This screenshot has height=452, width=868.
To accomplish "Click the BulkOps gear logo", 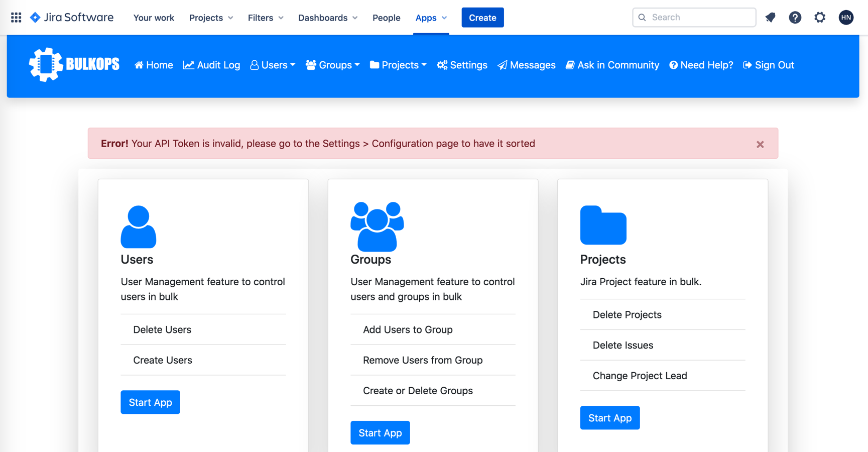I will (46, 65).
